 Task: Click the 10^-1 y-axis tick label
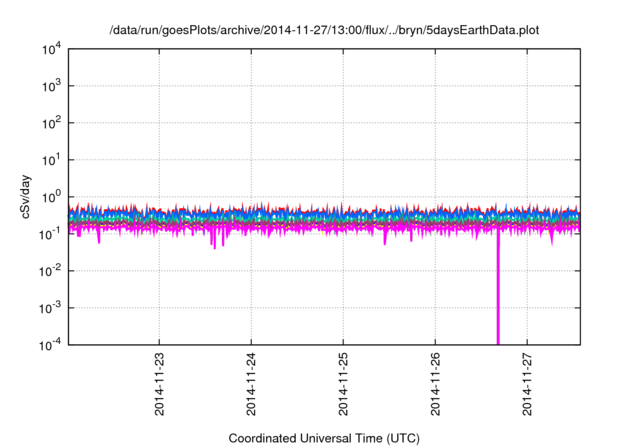50,235
